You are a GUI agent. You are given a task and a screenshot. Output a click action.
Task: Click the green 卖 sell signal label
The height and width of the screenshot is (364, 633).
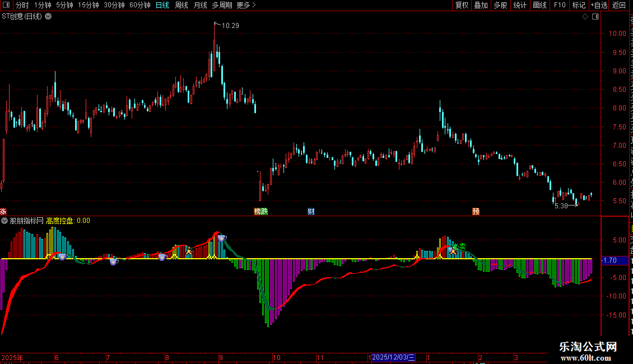click(462, 246)
